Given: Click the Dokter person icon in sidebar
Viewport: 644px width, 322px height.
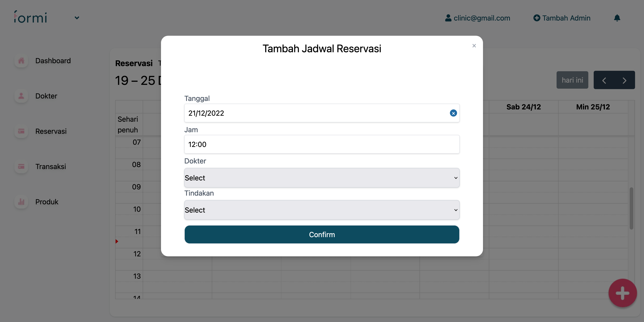Looking at the screenshot, I should coord(21,96).
